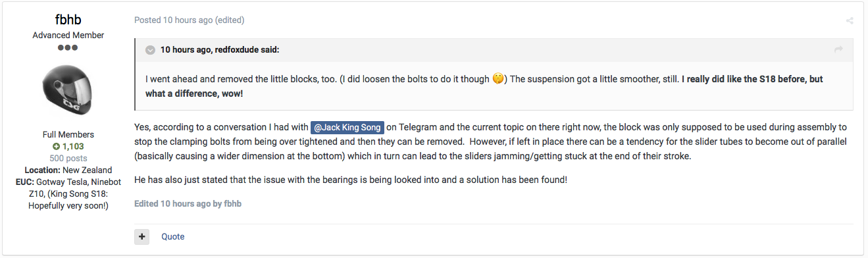Click the green plus reputation icon
Viewport: 868px width, 258px height.
tap(57, 146)
